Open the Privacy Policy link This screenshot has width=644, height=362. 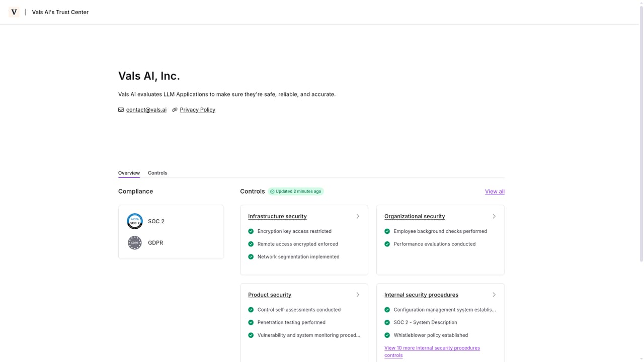197,110
